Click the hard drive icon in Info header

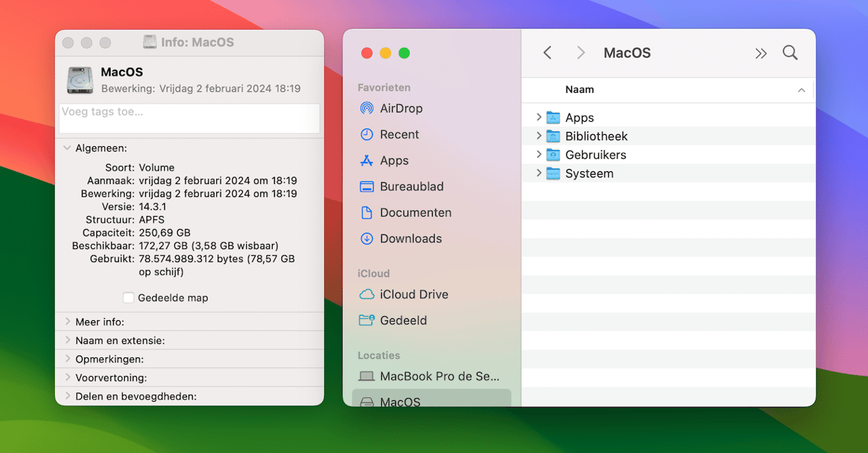[x=80, y=80]
